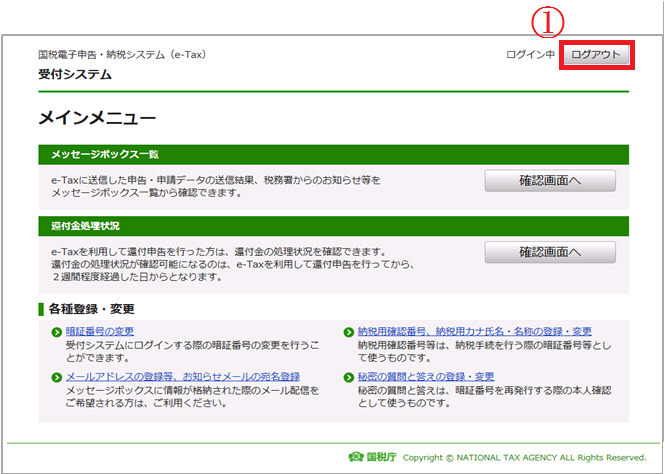
Task: Open 納税用確認番号 registration link
Action: click(x=475, y=332)
